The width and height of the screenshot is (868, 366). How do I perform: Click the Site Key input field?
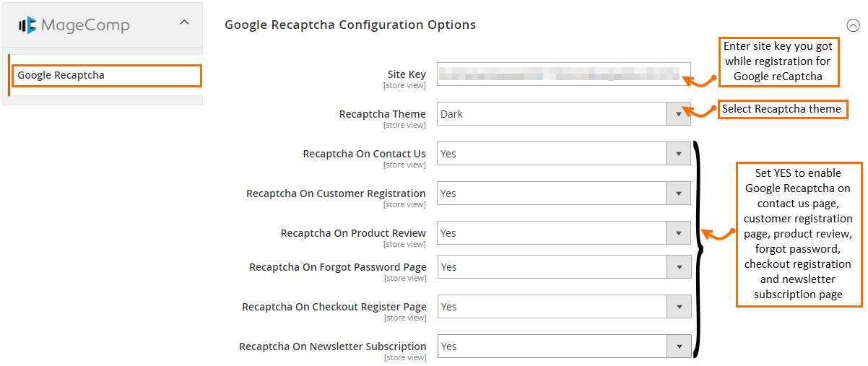click(563, 74)
